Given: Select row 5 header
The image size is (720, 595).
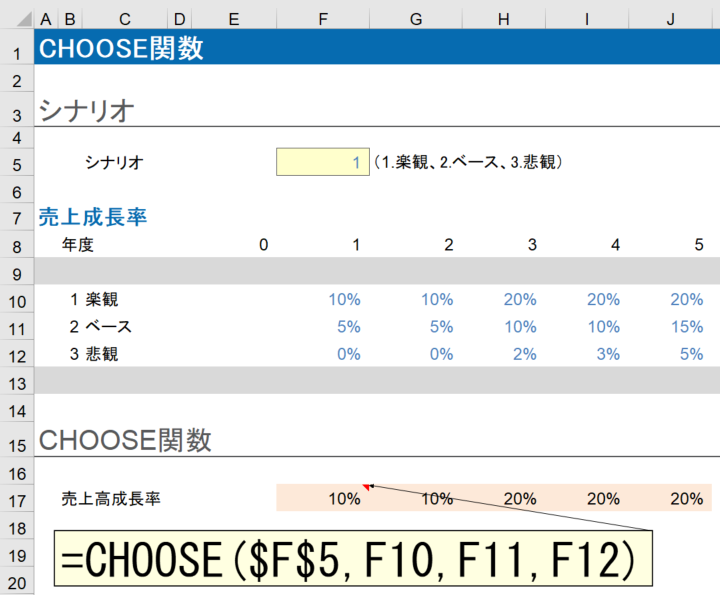Looking at the screenshot, I should coord(17,162).
